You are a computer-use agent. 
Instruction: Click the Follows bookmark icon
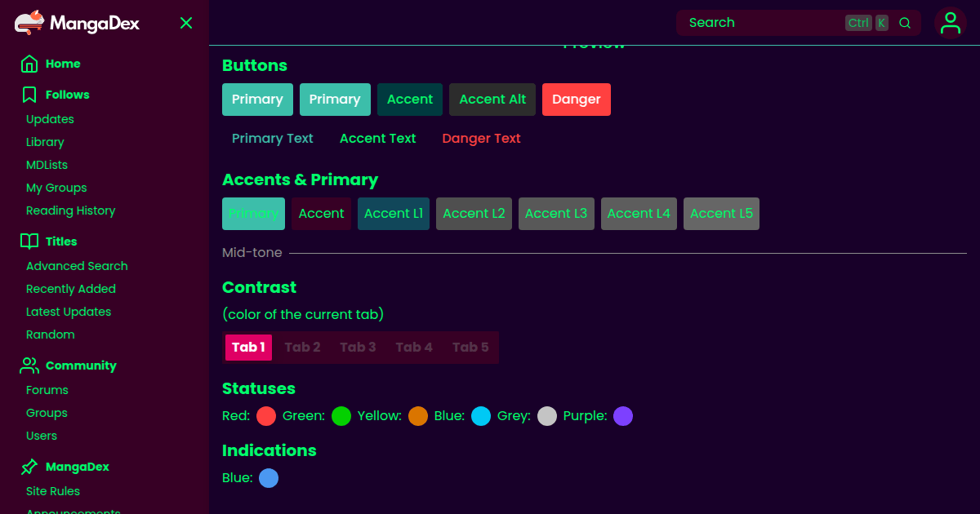[x=29, y=95]
